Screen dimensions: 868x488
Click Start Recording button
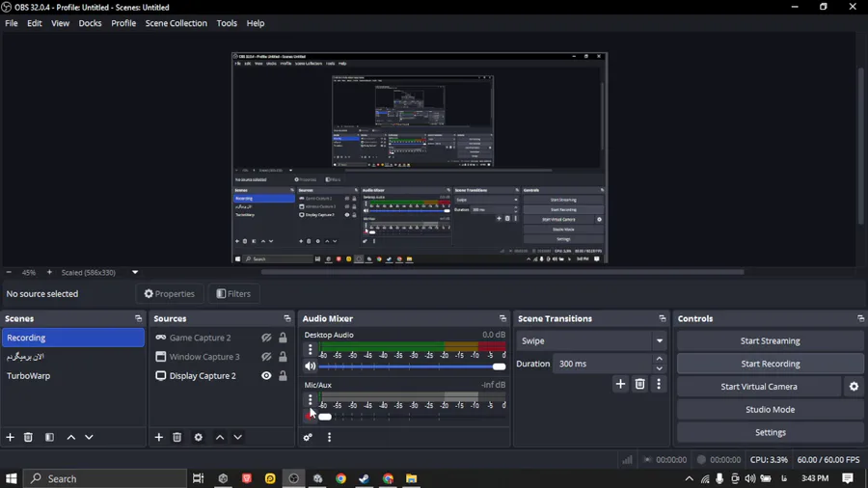(x=770, y=364)
